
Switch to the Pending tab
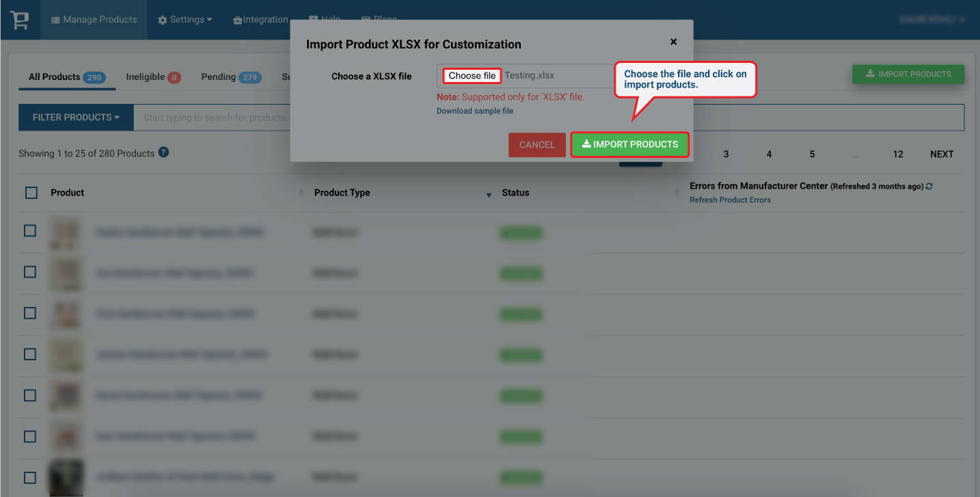click(x=231, y=77)
